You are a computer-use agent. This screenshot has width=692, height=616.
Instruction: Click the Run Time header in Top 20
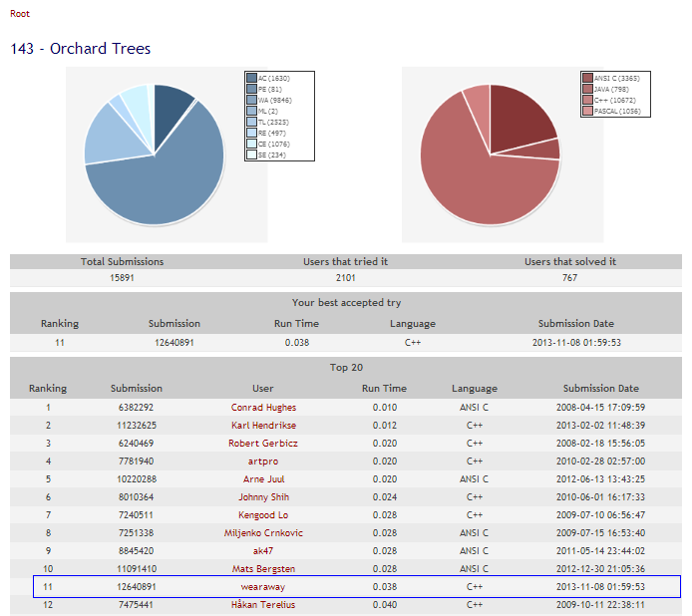point(384,388)
